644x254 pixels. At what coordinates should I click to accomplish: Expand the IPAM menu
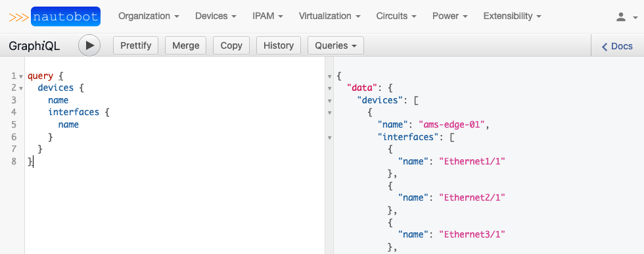pos(268,16)
